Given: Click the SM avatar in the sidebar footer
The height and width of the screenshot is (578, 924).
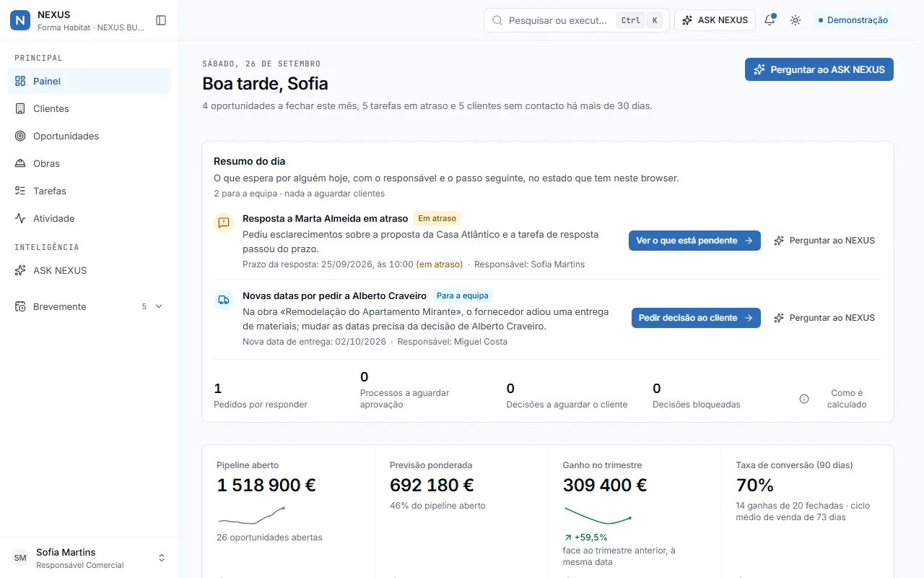Looking at the screenshot, I should (x=20, y=558).
